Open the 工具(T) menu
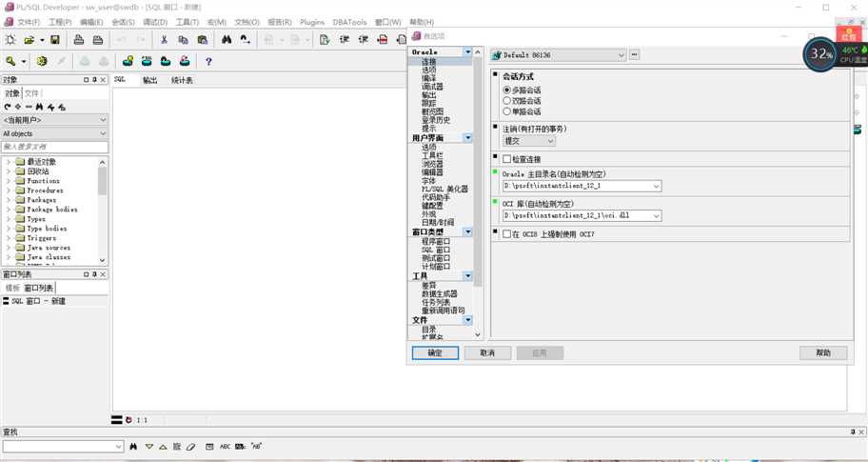This screenshot has height=462, width=868. pos(187,22)
